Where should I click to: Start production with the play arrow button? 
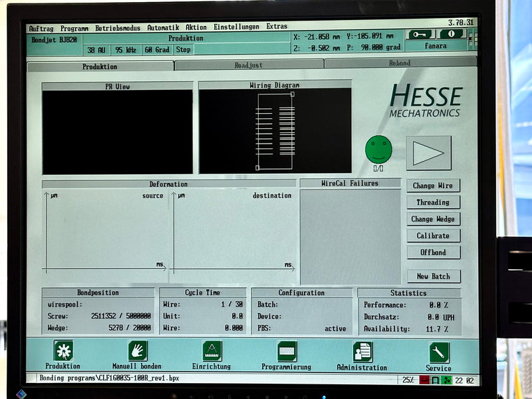click(428, 153)
